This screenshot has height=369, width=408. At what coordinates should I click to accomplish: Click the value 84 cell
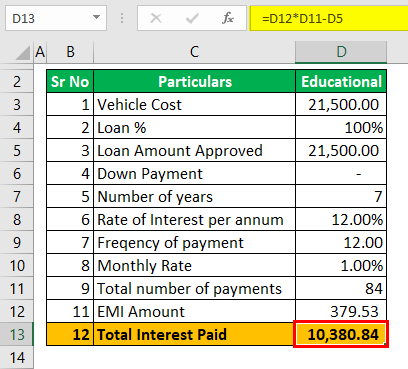[x=341, y=288]
